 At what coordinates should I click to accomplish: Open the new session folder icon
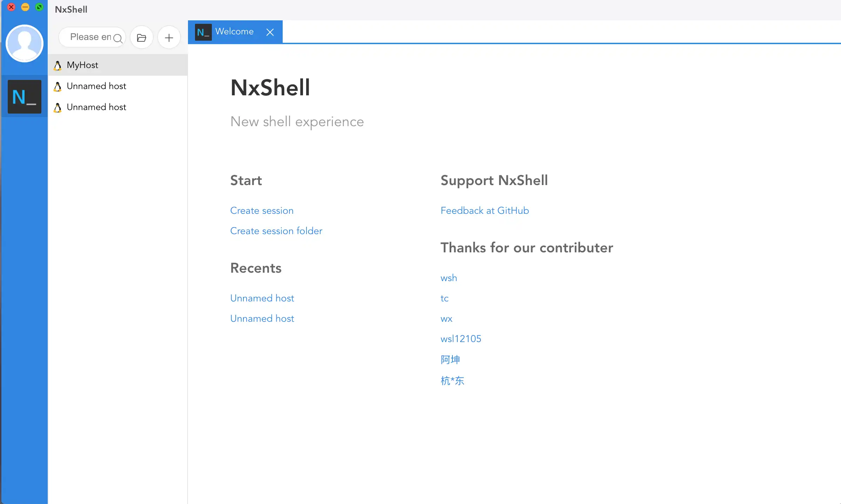tap(142, 38)
